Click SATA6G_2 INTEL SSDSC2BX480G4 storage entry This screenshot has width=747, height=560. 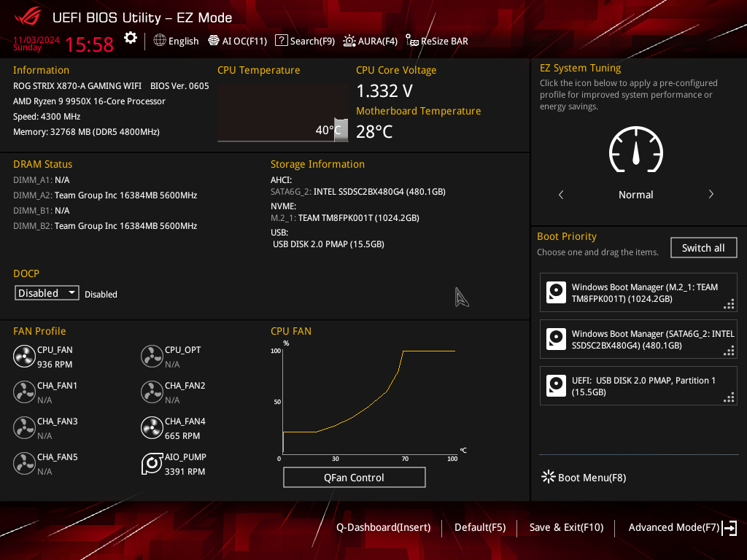(357, 192)
